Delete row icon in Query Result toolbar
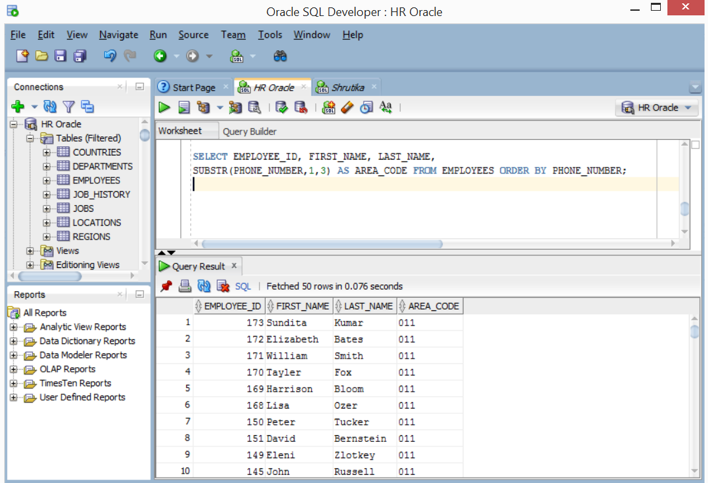Screen dimensions: 708x483 (223, 286)
